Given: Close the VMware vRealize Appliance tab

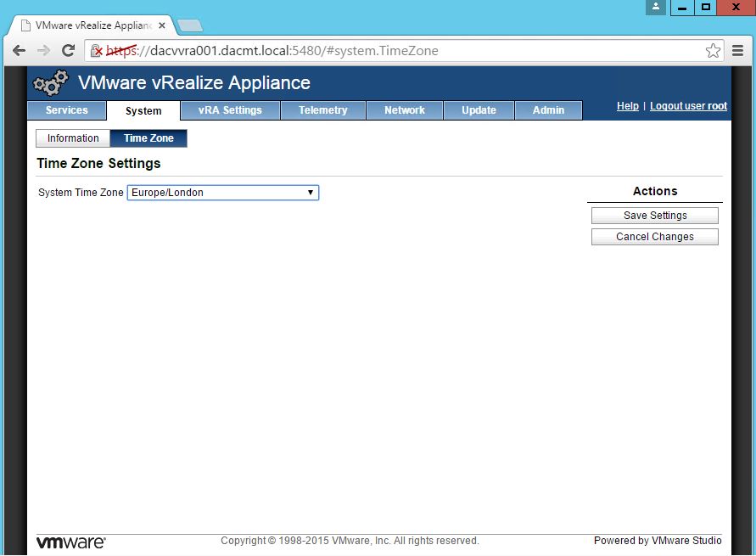Looking at the screenshot, I should click(162, 25).
